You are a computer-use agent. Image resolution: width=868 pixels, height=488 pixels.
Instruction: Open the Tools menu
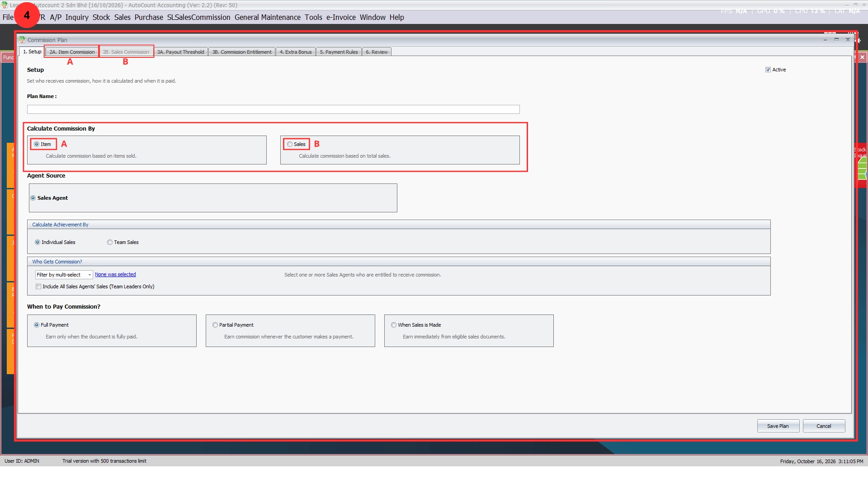tap(313, 17)
